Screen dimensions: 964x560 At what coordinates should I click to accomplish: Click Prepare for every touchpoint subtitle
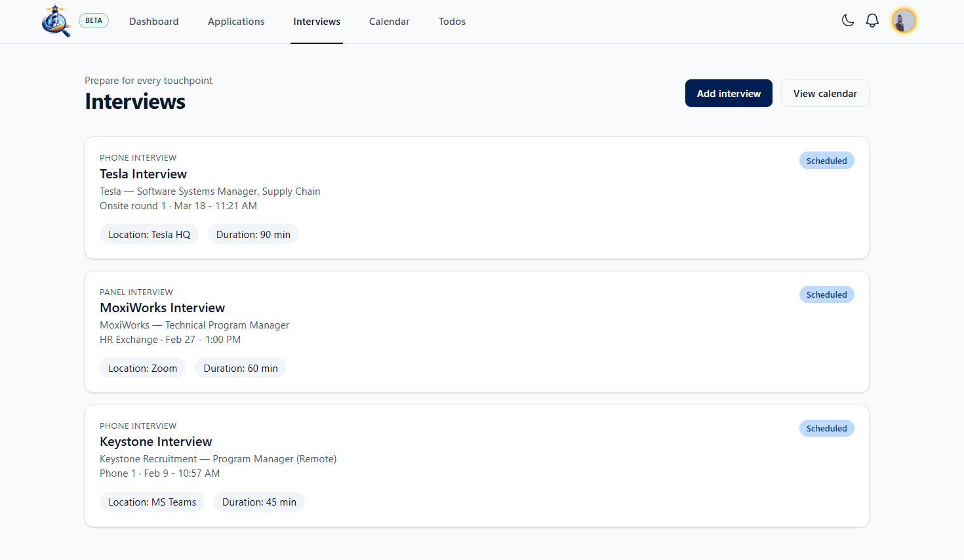[148, 81]
